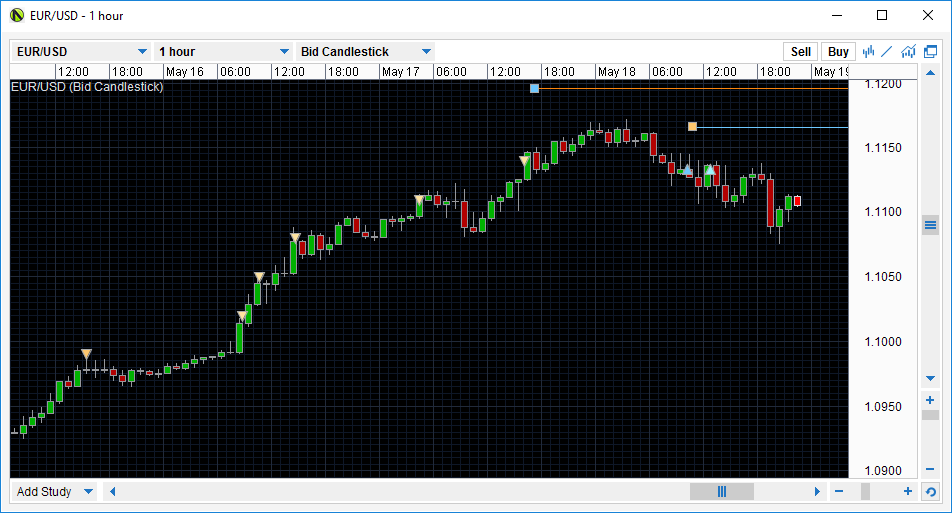
Task: Click the last red candlestick on chart
Action: click(797, 201)
